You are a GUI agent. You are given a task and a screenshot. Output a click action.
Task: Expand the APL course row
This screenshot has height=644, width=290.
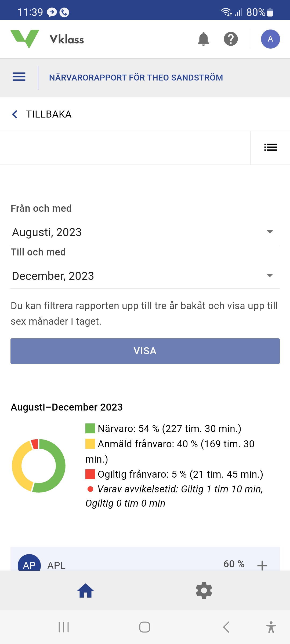(262, 565)
